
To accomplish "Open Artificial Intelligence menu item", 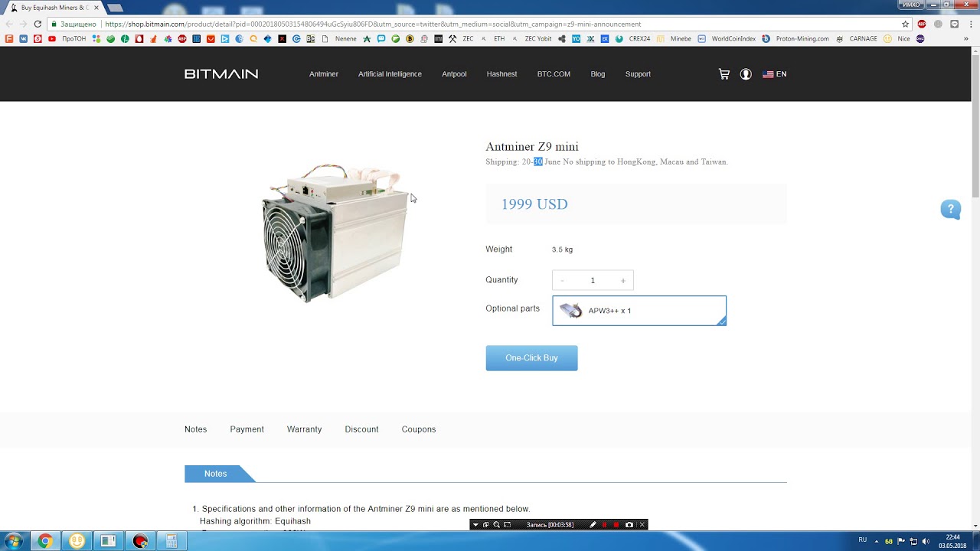I will pos(390,74).
